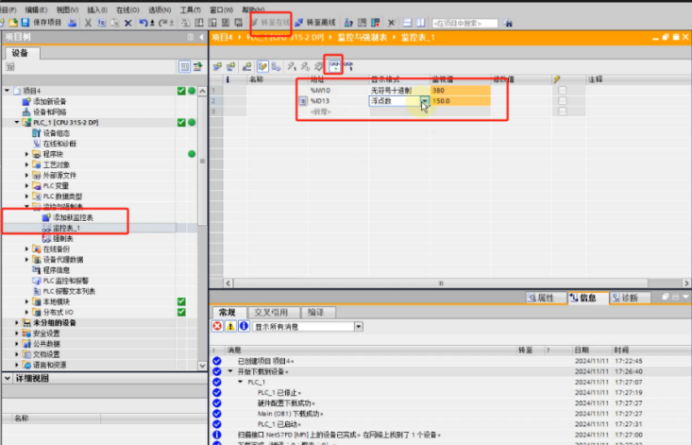Expand the PLC data types (PLC 数据类型) folder

pyautogui.click(x=26, y=196)
